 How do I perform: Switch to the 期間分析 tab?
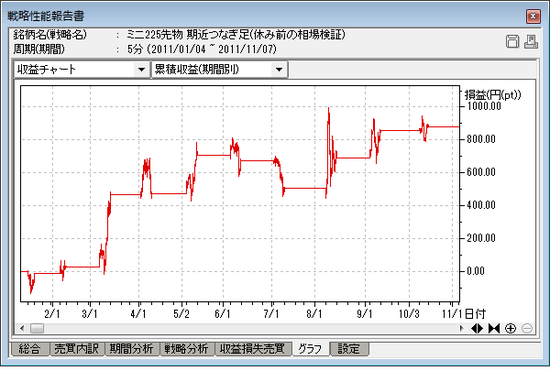click(132, 349)
